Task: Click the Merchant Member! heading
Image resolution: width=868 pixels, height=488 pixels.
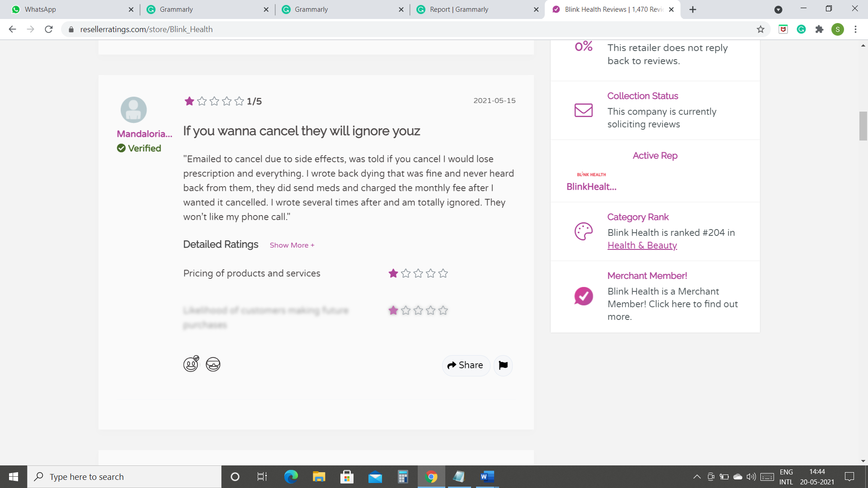Action: point(647,276)
